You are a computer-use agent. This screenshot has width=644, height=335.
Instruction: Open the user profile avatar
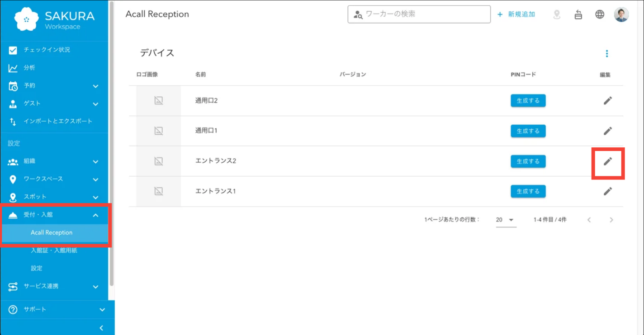click(x=621, y=14)
